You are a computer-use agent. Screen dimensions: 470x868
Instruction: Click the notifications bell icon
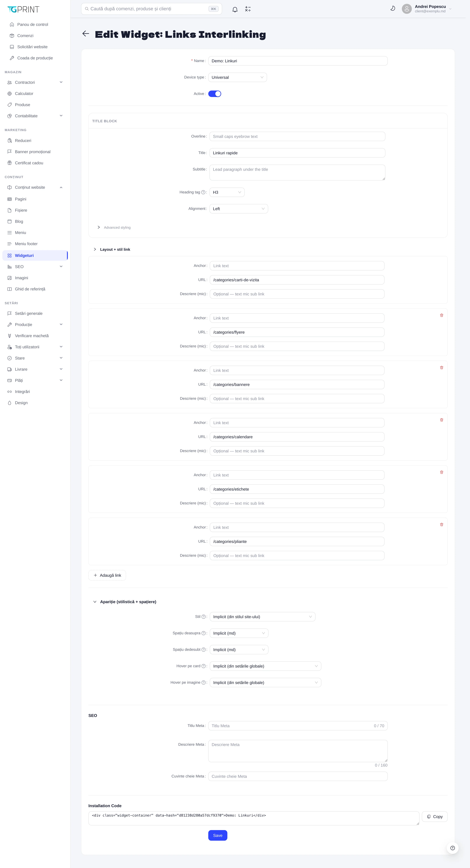[235, 9]
